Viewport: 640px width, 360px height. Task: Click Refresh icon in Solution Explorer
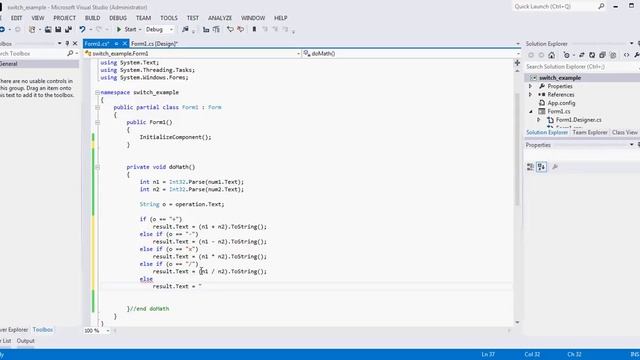(x=592, y=55)
